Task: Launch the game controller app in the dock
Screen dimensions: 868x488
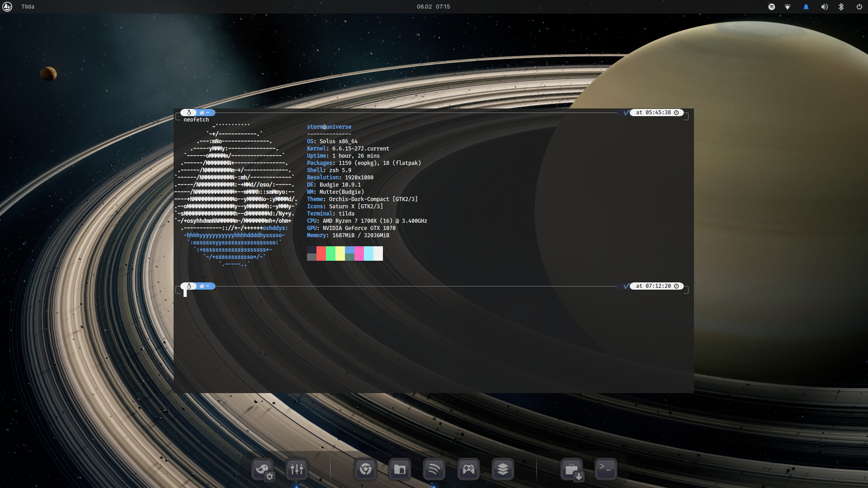Action: point(468,469)
